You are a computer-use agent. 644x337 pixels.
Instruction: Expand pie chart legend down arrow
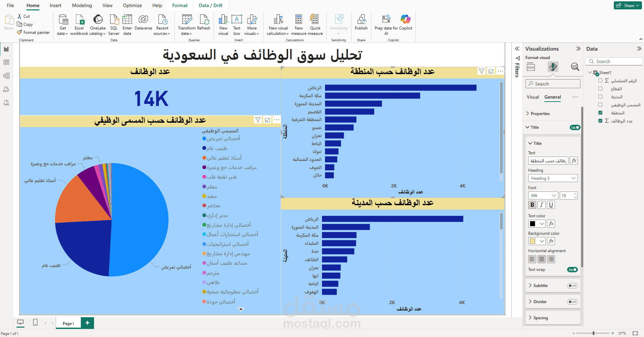click(x=241, y=310)
